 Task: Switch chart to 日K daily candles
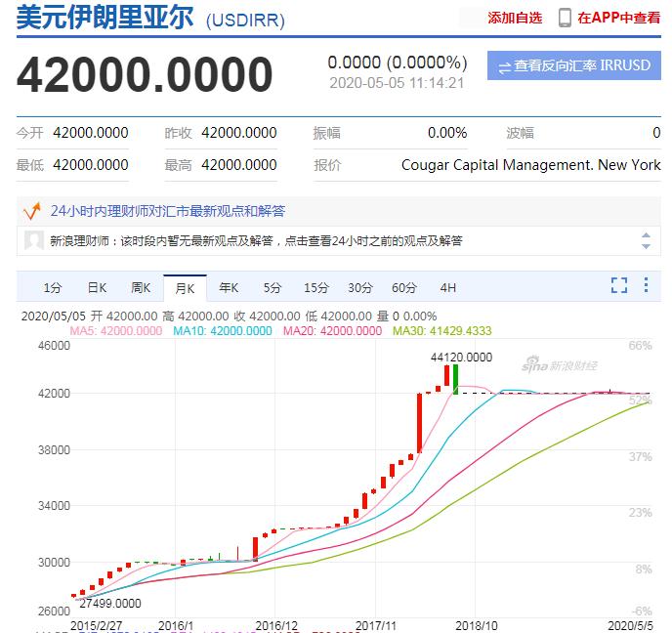[x=97, y=287]
